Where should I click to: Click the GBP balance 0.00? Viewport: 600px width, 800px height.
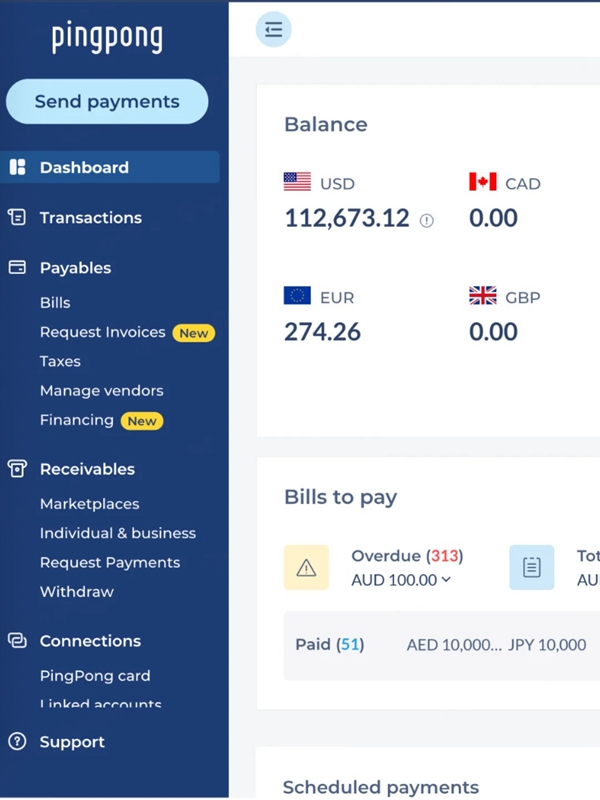[493, 332]
